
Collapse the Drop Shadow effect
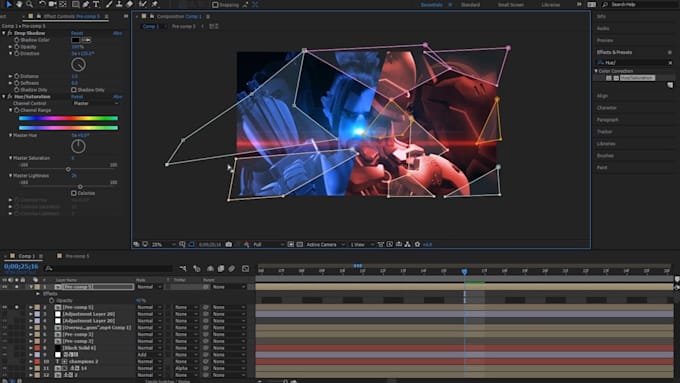pos(4,33)
